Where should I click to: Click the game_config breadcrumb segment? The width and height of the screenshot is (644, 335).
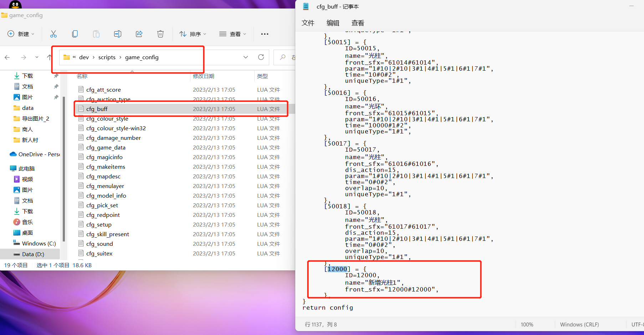(142, 57)
